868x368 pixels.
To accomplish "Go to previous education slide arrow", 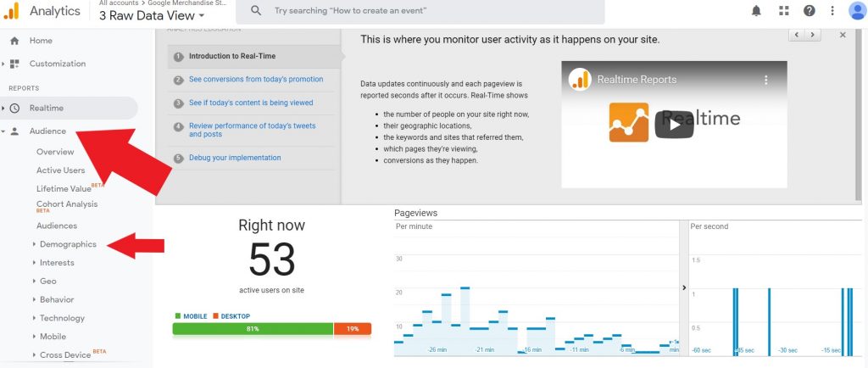I will click(797, 35).
